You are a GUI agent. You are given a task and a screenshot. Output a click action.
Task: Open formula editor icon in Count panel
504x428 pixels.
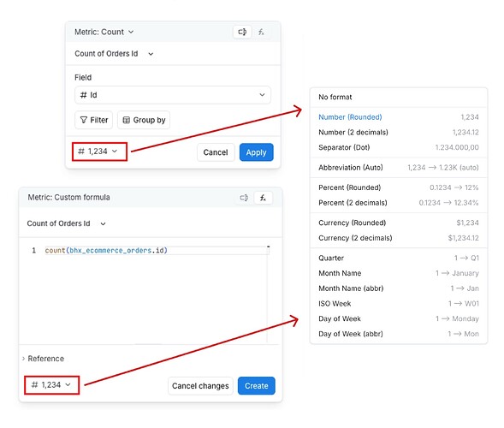pos(261,32)
